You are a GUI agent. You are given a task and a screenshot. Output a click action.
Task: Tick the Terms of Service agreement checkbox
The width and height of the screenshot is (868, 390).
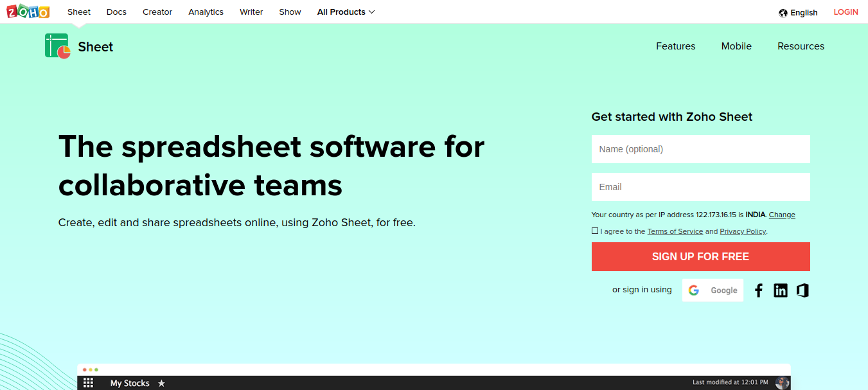pos(595,231)
